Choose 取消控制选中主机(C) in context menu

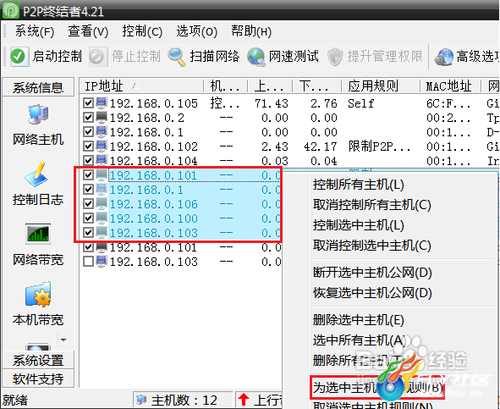[x=372, y=245]
